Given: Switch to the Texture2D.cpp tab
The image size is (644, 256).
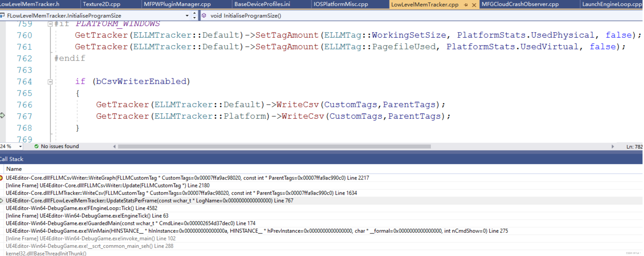Looking at the screenshot, I should click(102, 4).
